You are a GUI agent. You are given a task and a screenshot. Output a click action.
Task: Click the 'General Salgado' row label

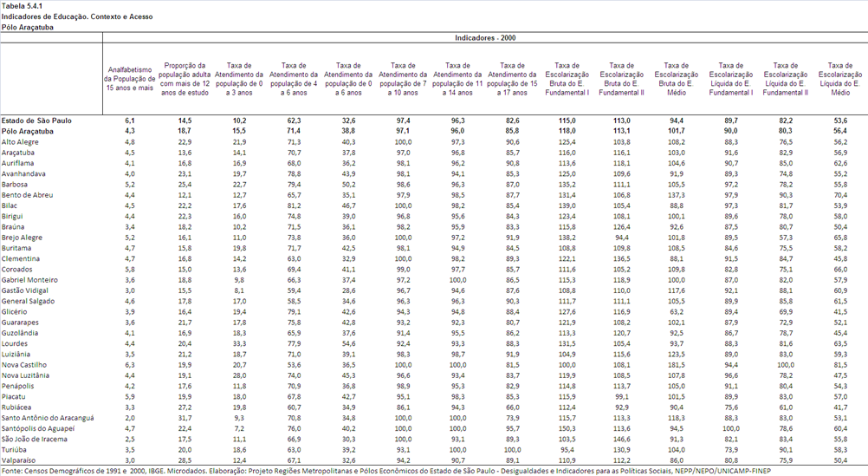point(28,302)
